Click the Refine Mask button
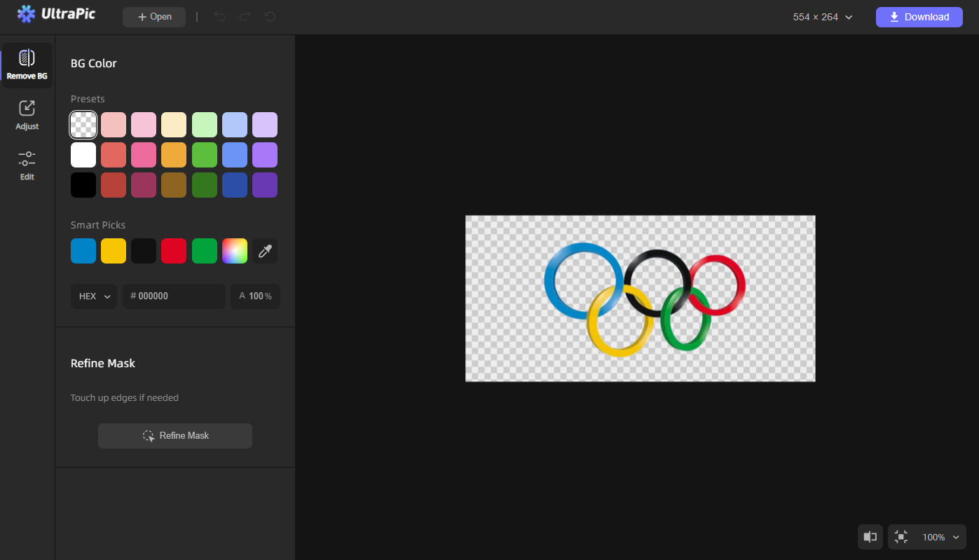Image resolution: width=979 pixels, height=560 pixels. click(174, 435)
